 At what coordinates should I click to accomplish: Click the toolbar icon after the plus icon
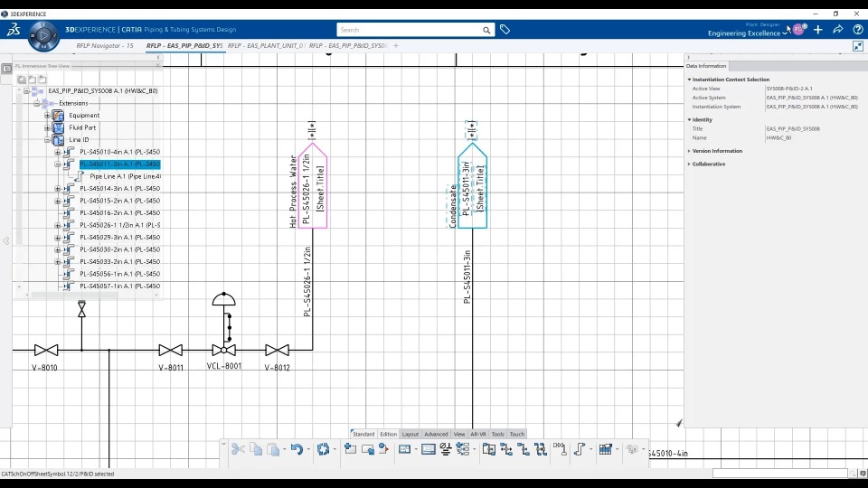(x=368, y=449)
